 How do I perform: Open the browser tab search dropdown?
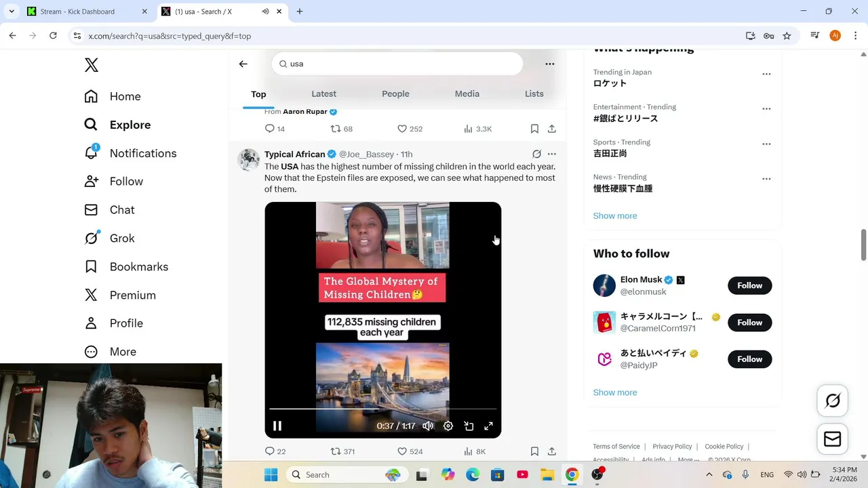[x=12, y=12]
